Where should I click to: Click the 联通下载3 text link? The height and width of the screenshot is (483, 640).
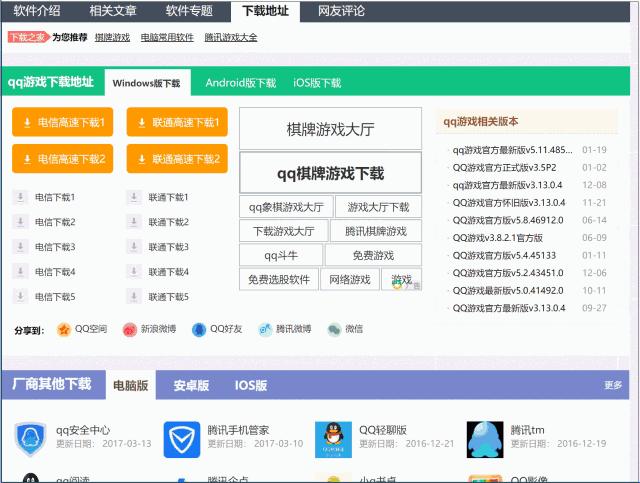point(169,247)
